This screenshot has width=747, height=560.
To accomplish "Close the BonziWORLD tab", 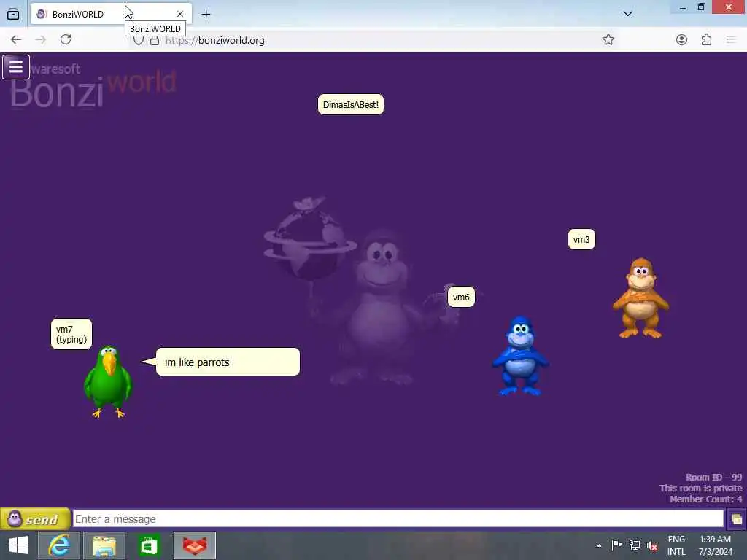I will point(180,15).
